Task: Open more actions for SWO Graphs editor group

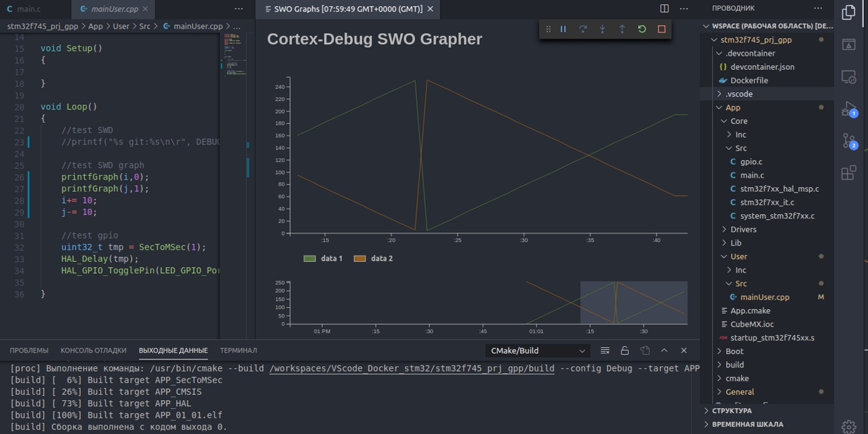Action: tap(683, 9)
